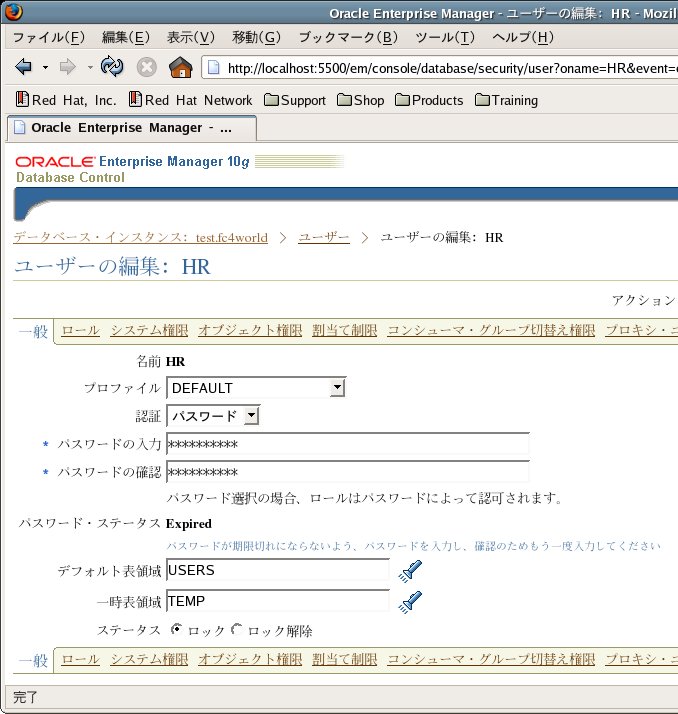
Task: Click the Expired password status text
Action: click(189, 524)
